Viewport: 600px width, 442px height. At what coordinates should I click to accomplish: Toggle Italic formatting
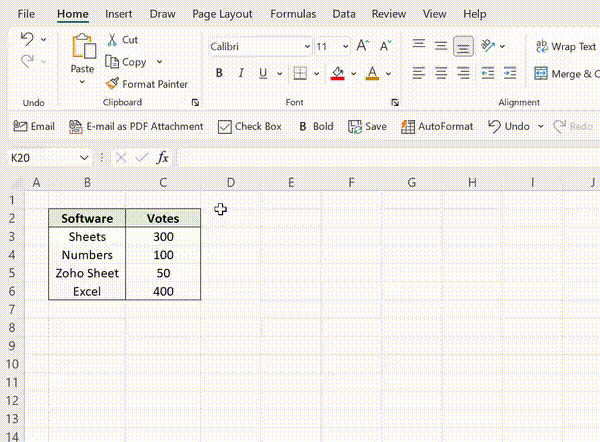pyautogui.click(x=241, y=73)
